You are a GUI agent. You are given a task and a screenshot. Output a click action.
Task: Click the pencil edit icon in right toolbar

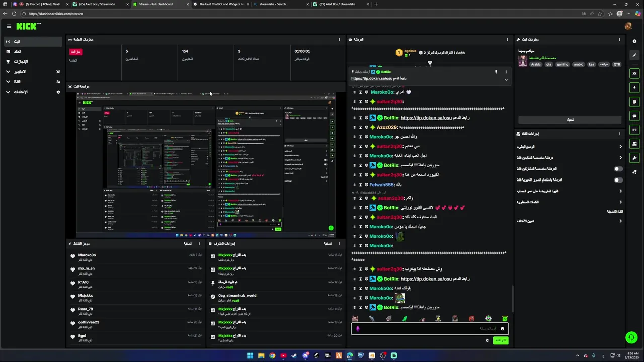634,55
